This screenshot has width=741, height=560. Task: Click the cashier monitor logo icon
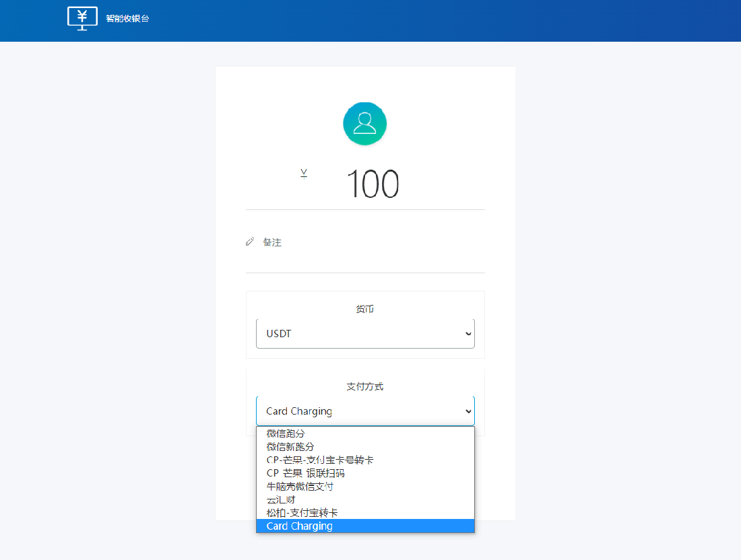click(83, 18)
